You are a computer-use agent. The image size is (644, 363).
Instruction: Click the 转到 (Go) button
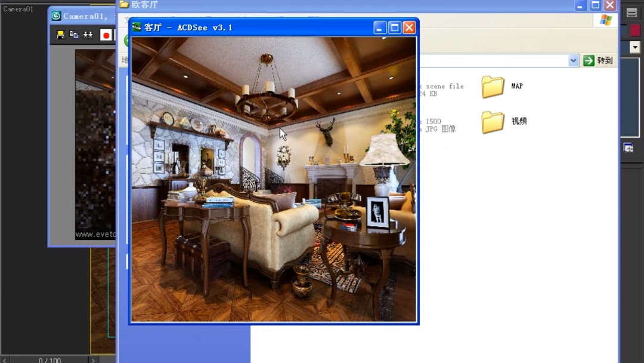tap(599, 60)
